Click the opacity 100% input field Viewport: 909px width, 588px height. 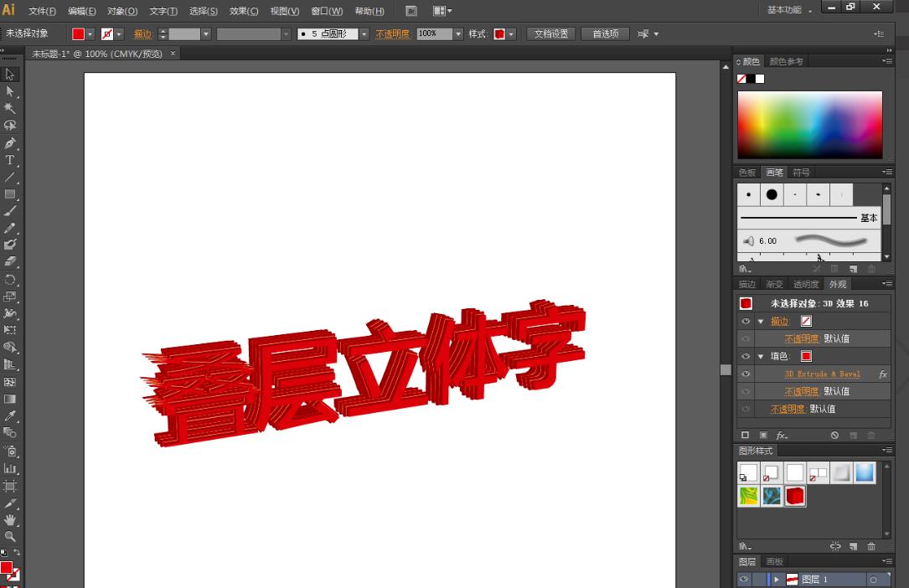tap(434, 34)
